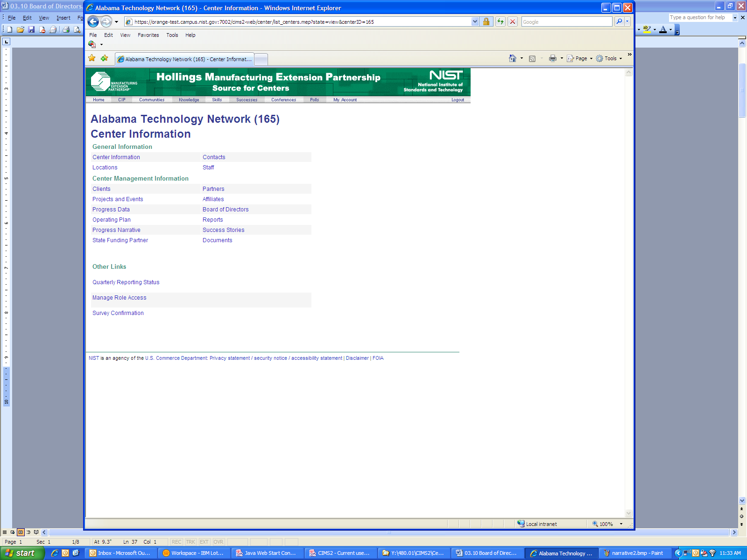Click the Logout link
Image resolution: width=747 pixels, height=560 pixels.
tap(458, 100)
